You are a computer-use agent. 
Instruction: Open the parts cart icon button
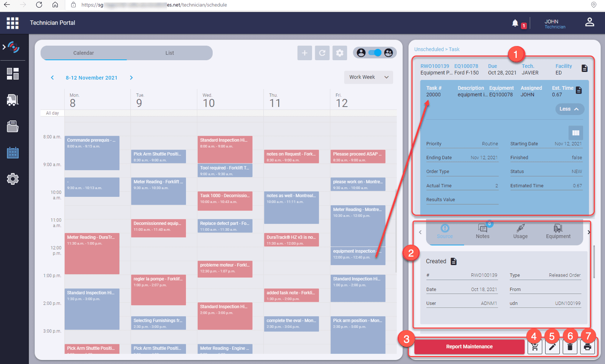click(535, 347)
